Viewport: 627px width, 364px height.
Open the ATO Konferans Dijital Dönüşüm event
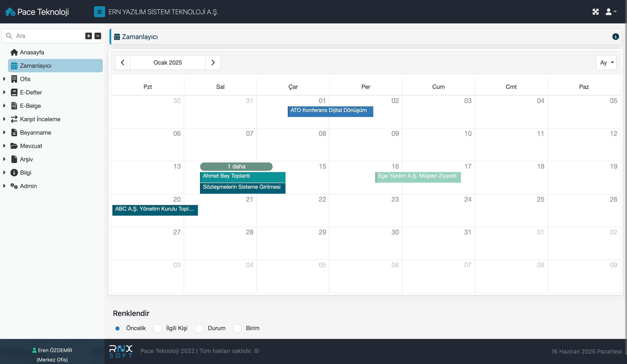tap(330, 111)
